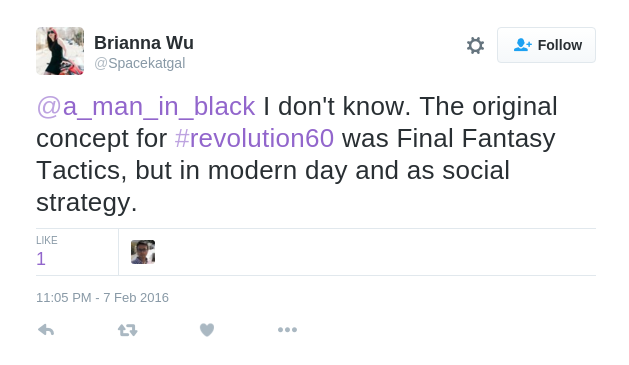Open the 11:05 PM timestamp permalink
This screenshot has height=365, width=629.
click(x=64, y=298)
